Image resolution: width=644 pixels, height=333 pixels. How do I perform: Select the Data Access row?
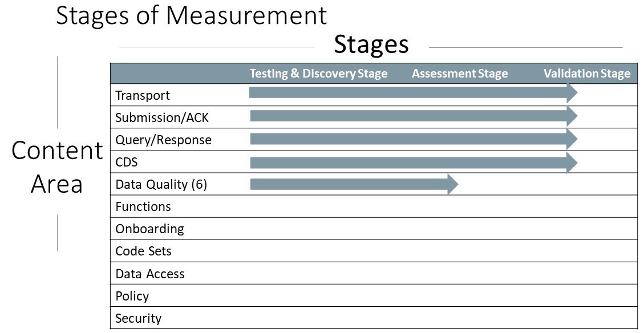[374, 273]
